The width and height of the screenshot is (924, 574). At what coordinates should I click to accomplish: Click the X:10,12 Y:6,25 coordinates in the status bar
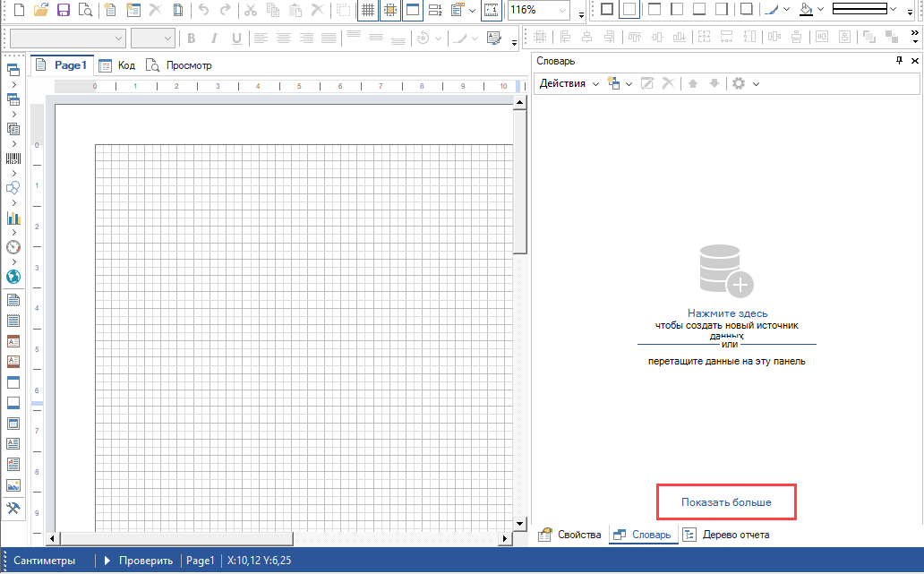(x=259, y=561)
